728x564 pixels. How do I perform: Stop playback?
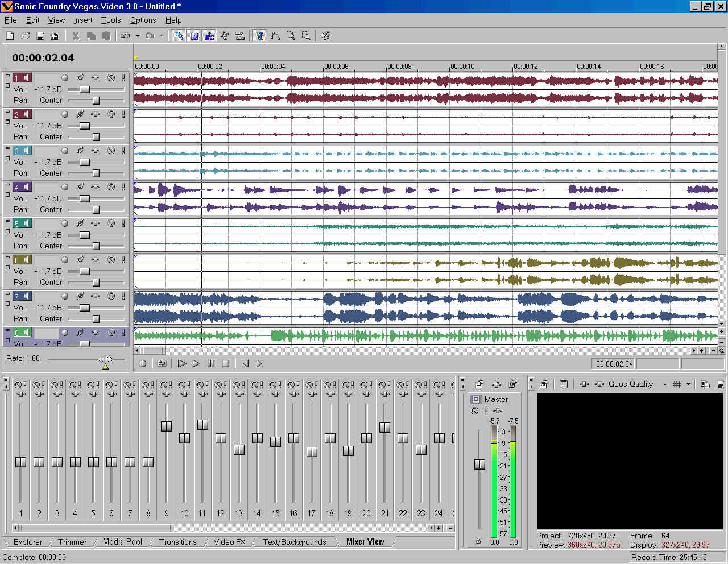coord(226,364)
